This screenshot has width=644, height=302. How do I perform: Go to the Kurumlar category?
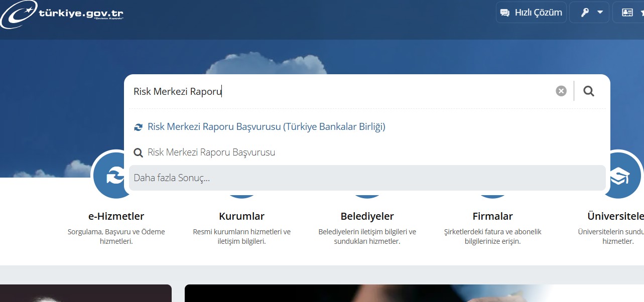tap(241, 216)
